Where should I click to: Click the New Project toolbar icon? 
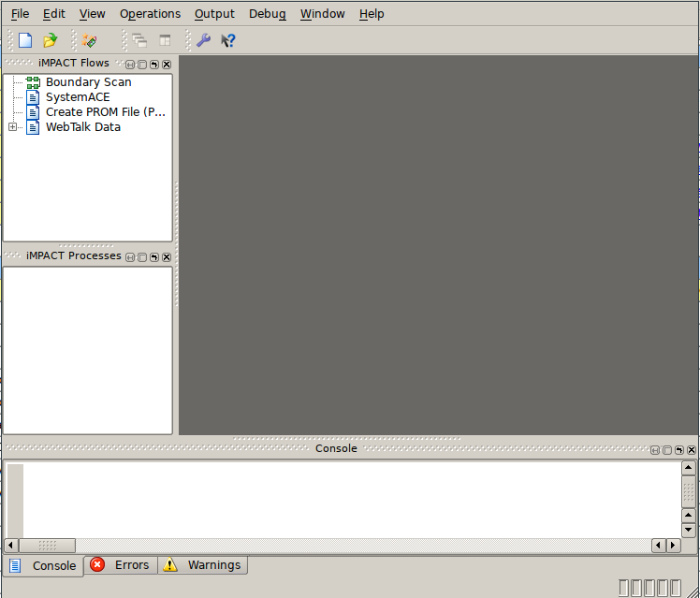coord(25,40)
